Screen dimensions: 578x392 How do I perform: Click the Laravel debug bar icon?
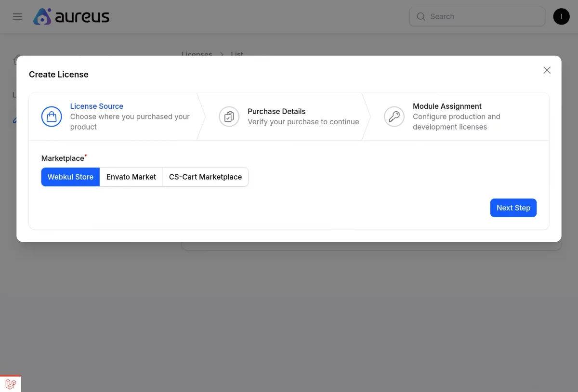[x=11, y=384]
